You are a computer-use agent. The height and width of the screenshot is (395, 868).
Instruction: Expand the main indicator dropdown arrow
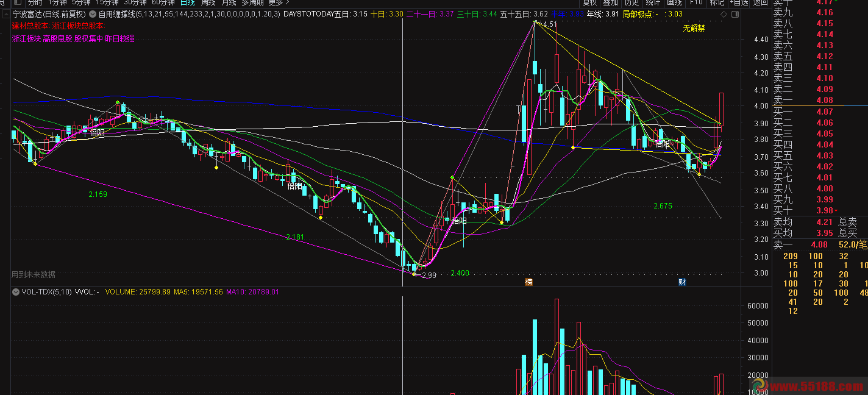pyautogui.click(x=92, y=13)
